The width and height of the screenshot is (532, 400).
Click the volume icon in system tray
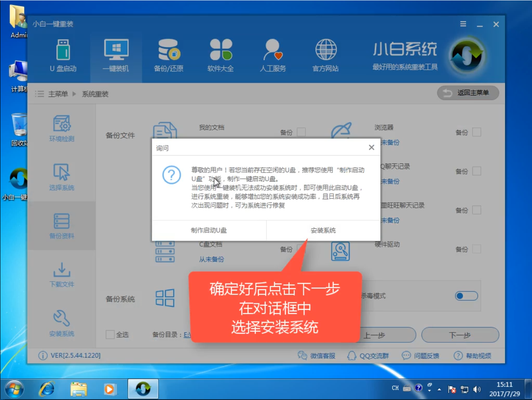click(477, 389)
